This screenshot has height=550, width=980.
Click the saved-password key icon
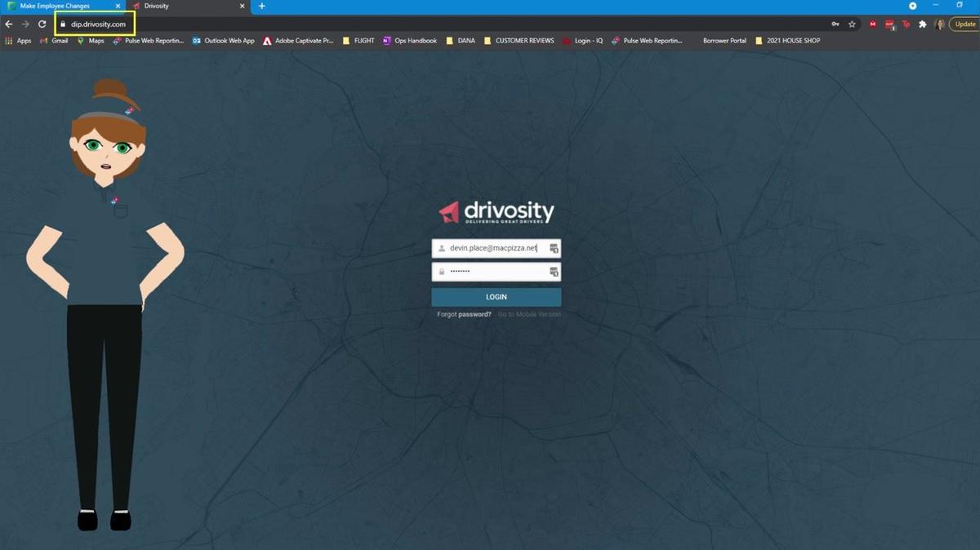coord(835,24)
